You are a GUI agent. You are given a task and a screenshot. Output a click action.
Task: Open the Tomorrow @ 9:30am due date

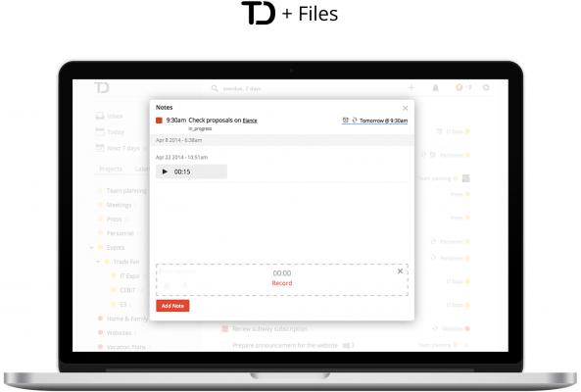(383, 121)
